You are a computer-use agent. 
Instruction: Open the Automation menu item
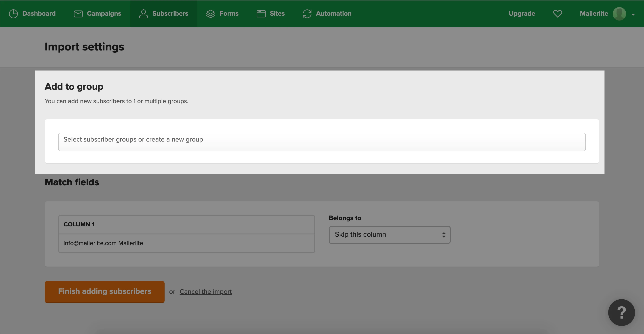[333, 14]
